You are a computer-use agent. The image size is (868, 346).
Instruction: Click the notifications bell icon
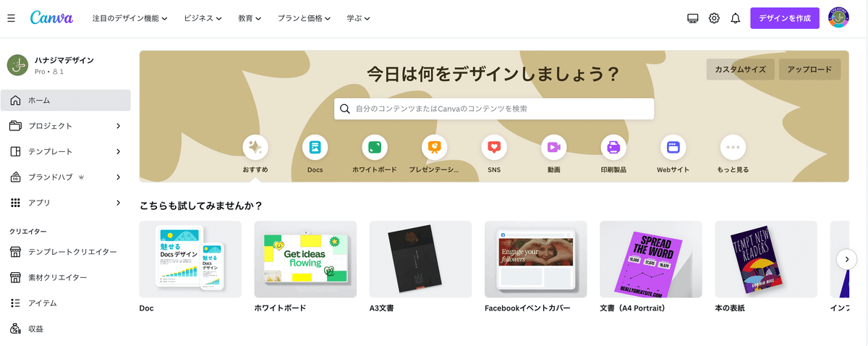[x=736, y=18]
